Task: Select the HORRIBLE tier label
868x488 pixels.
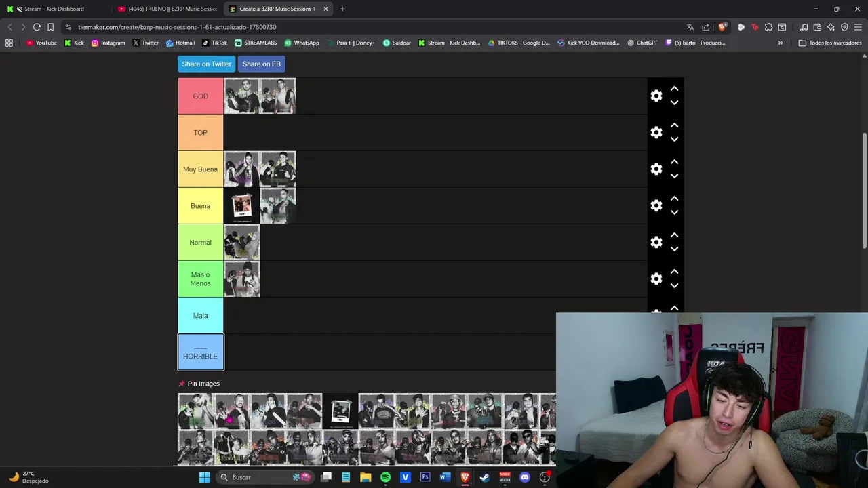Action: point(201,352)
